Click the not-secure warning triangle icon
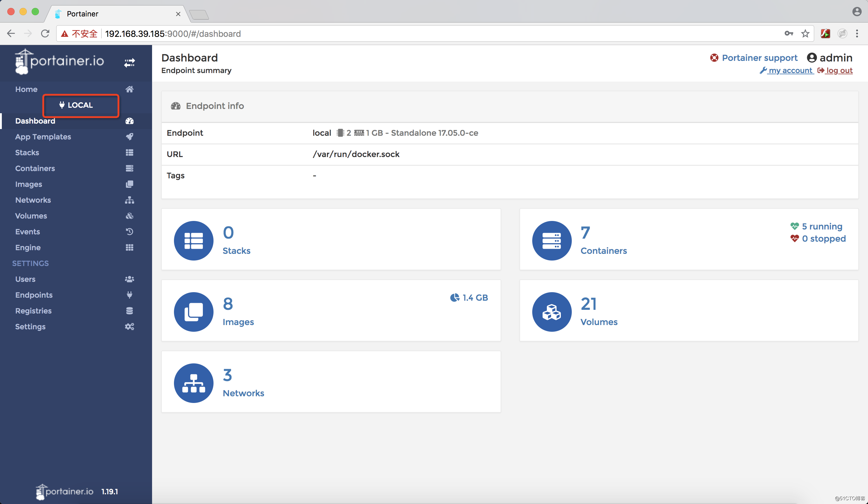This screenshot has width=868, height=504. click(x=64, y=34)
